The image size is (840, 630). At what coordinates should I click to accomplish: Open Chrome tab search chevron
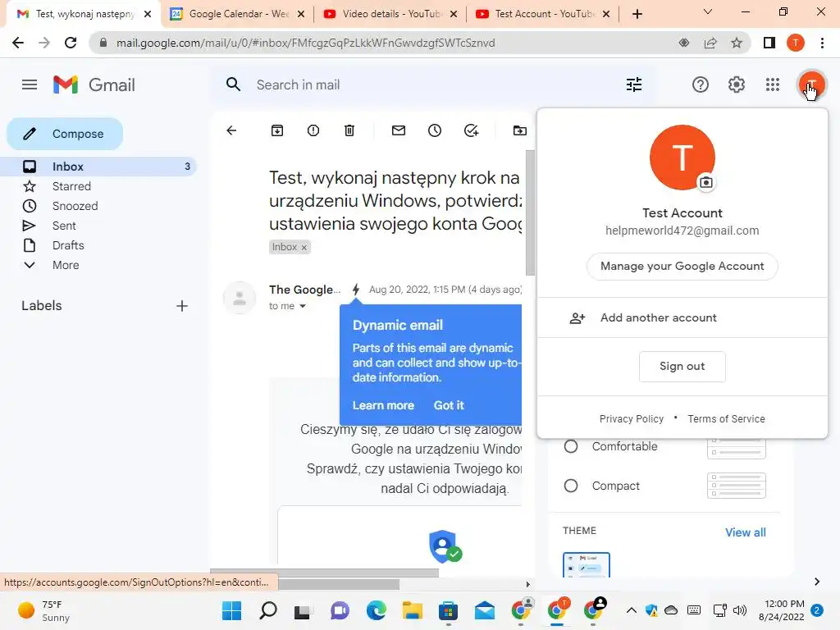tap(708, 11)
